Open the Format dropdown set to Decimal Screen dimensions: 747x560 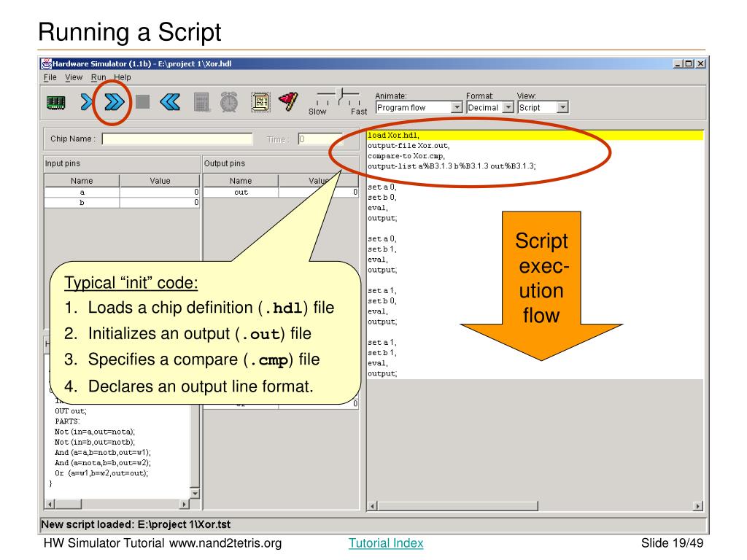[x=508, y=107]
